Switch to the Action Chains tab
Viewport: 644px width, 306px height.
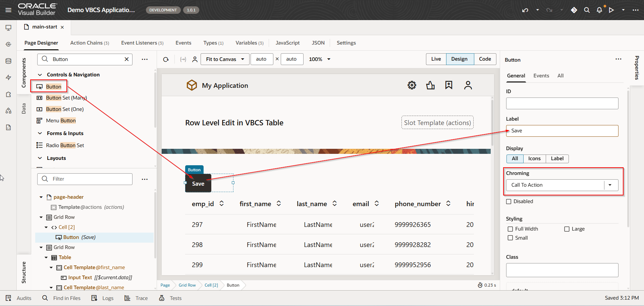(x=89, y=43)
